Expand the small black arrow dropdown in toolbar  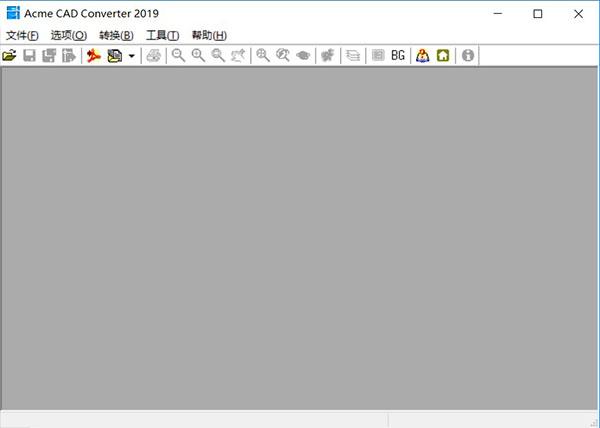[x=132, y=56]
